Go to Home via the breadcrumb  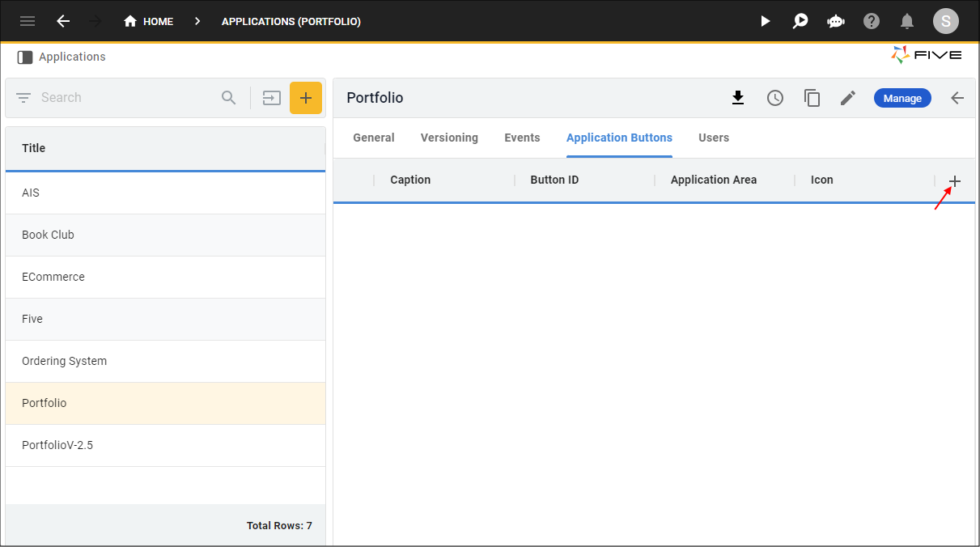click(148, 21)
